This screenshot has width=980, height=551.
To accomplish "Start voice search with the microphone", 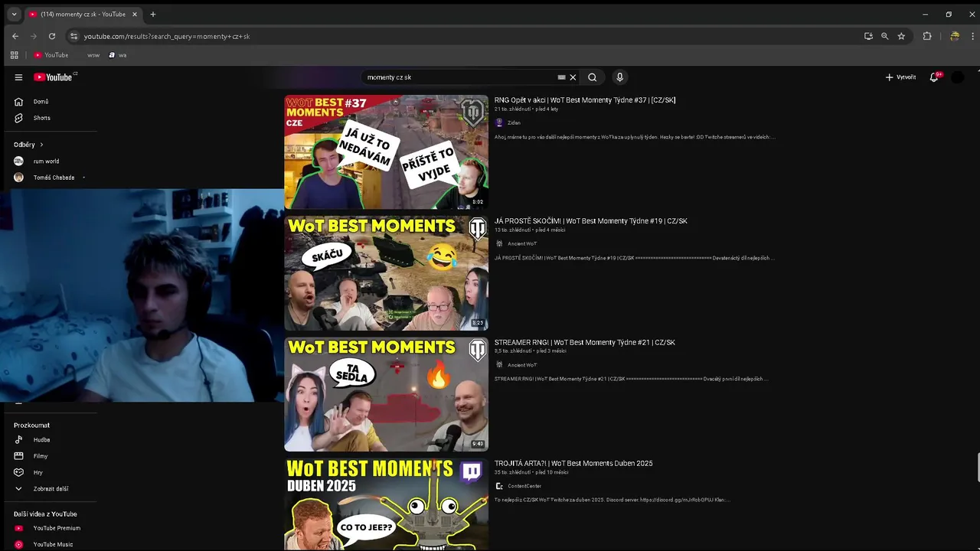I will pos(619,77).
